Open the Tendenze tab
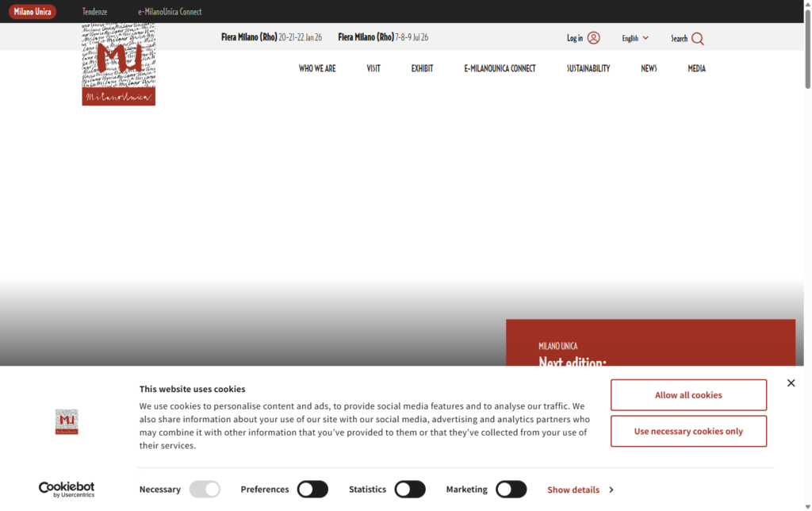The width and height of the screenshot is (812, 511). coord(94,11)
